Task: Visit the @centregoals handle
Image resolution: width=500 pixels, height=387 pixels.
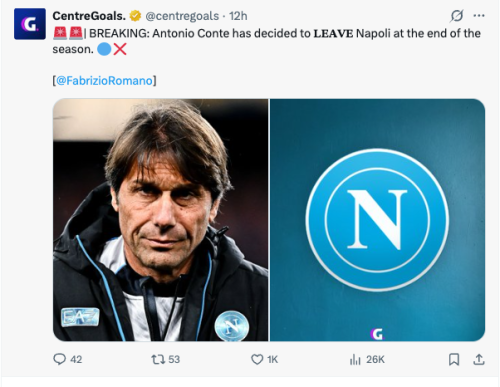Action: pos(182,16)
